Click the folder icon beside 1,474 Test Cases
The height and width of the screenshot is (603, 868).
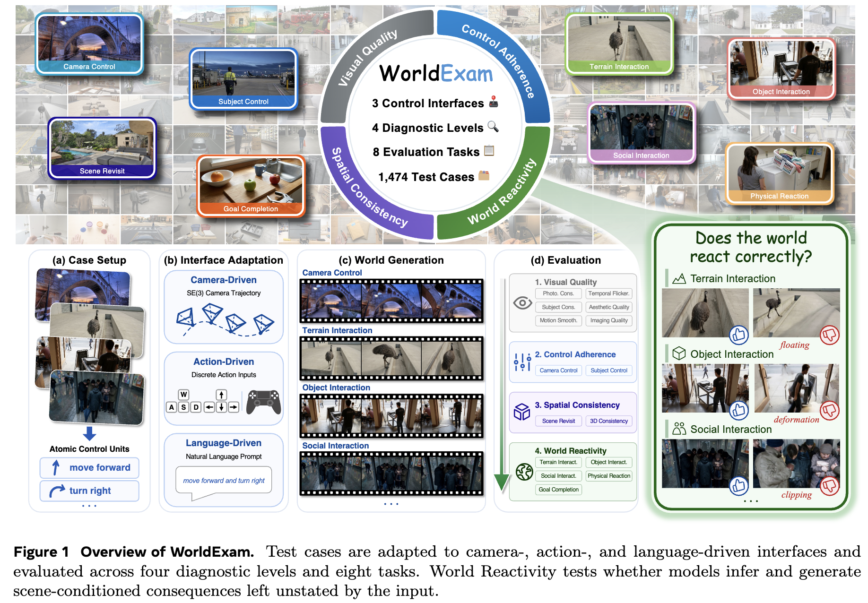[x=484, y=176]
